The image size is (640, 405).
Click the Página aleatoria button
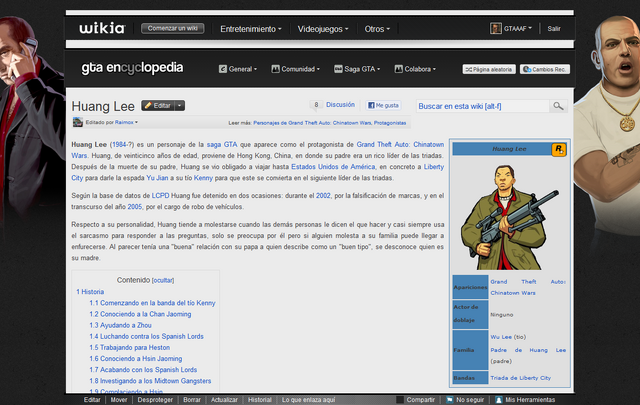pyautogui.click(x=489, y=69)
